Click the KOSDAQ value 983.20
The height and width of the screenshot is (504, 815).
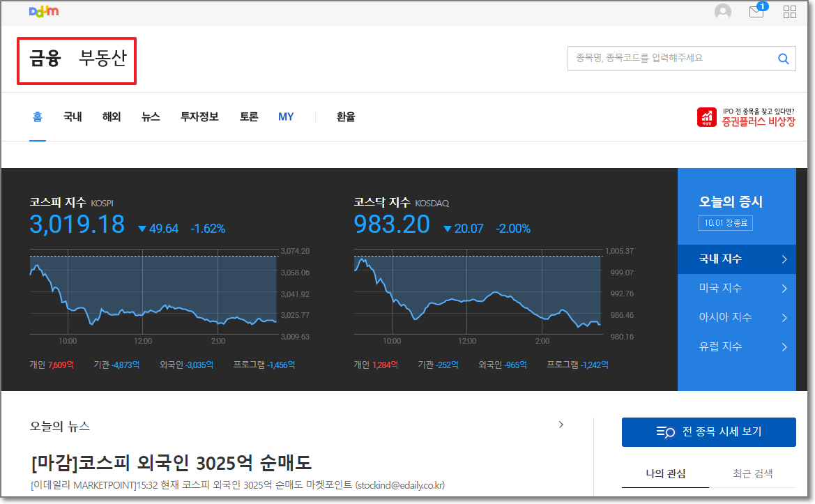pos(392,224)
